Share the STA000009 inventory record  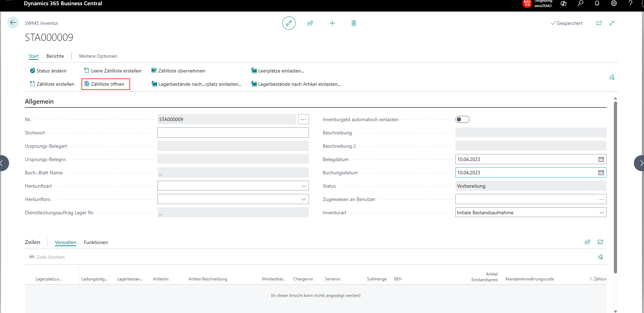[310, 23]
